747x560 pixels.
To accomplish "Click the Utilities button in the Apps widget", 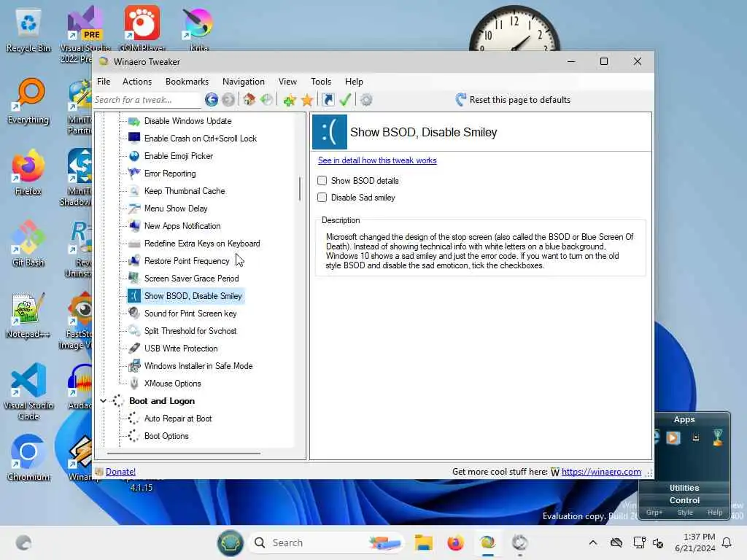I will coord(684,488).
